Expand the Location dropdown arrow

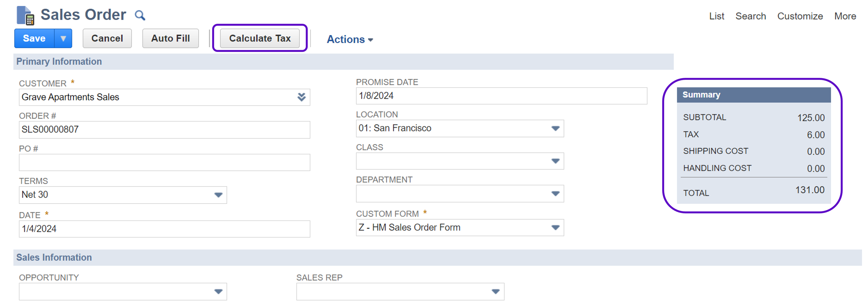[555, 129]
